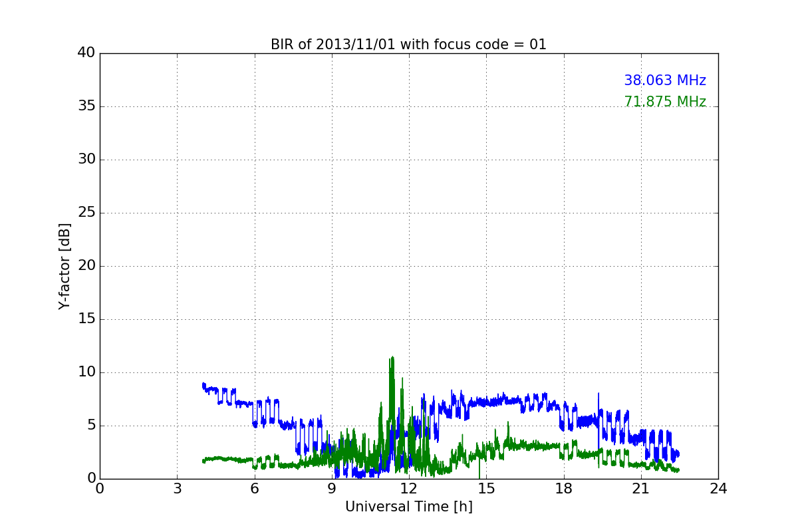
Task: Click the y-axis tick label 10
Action: tap(86, 372)
